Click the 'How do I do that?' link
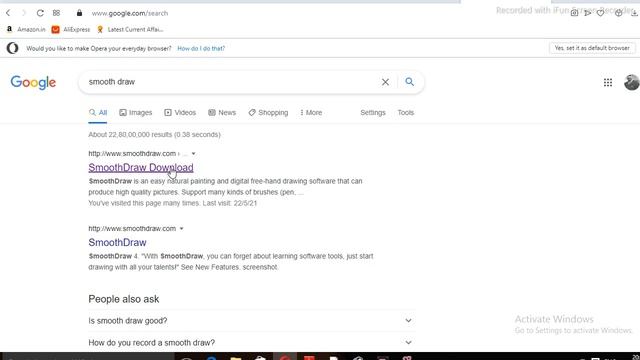 [x=201, y=48]
